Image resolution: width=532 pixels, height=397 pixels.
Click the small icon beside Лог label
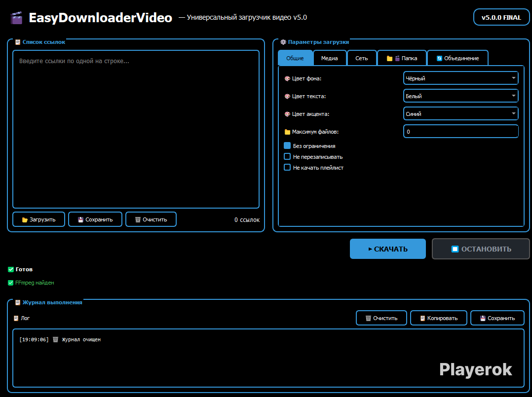(x=16, y=319)
